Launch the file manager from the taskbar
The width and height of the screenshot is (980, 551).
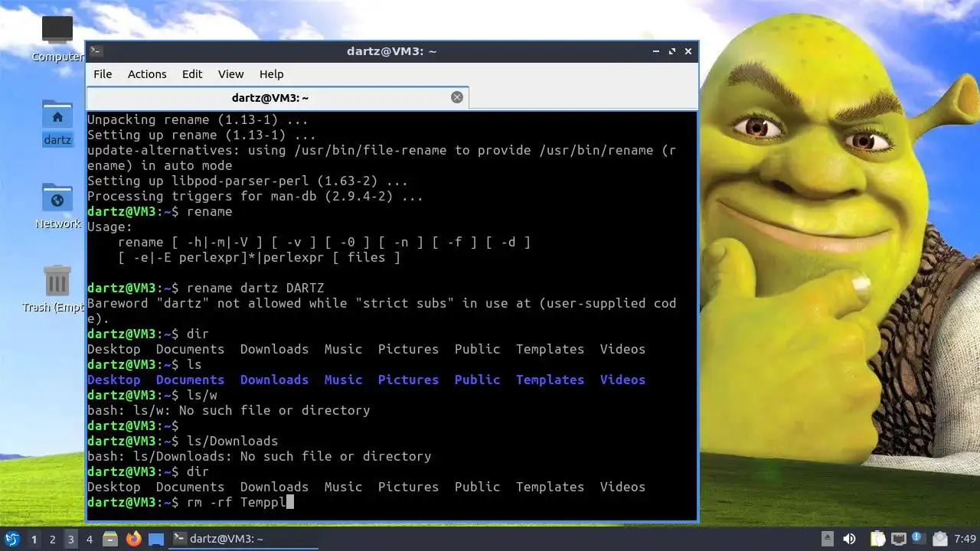click(110, 540)
